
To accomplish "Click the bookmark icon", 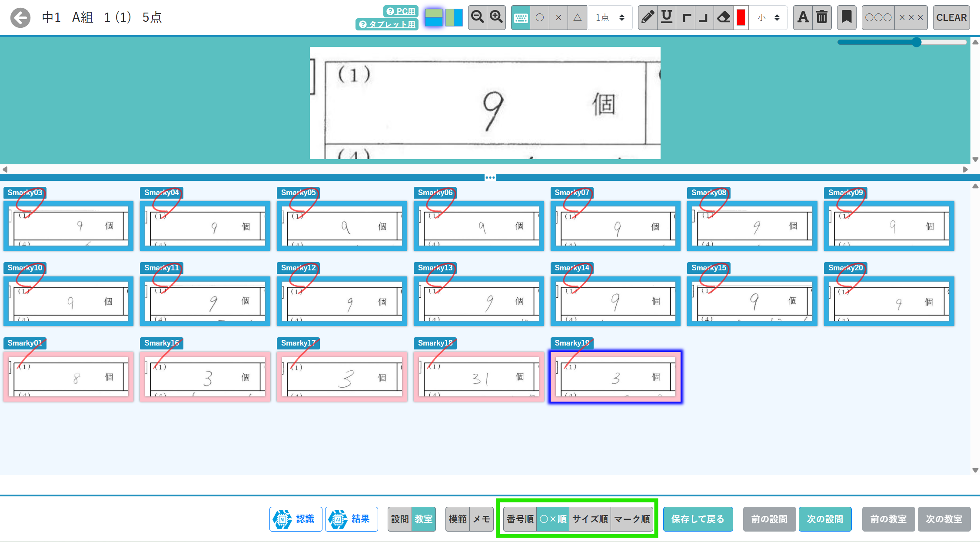I will point(846,17).
